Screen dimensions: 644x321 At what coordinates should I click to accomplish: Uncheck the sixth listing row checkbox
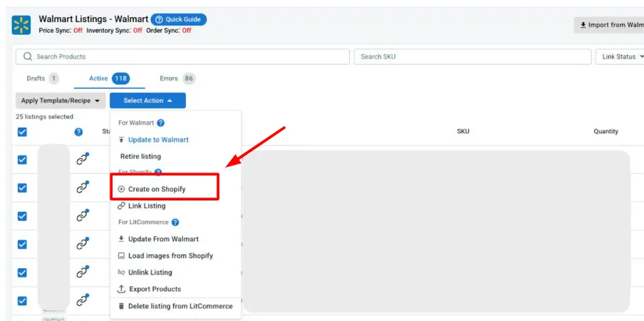click(22, 301)
